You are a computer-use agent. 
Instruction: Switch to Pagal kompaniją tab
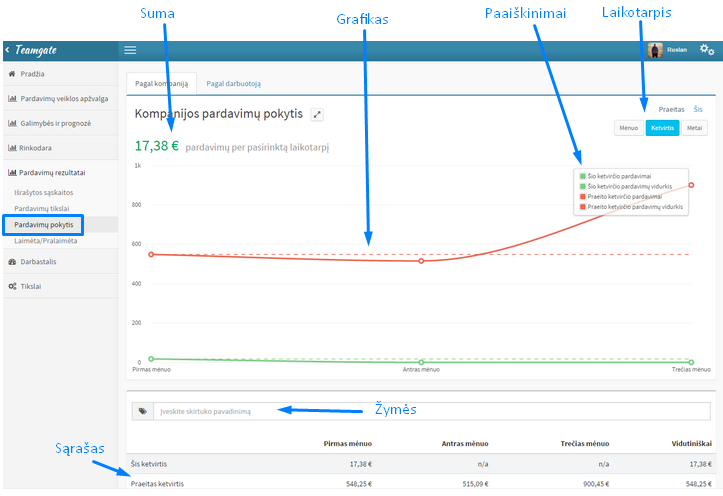(x=161, y=83)
